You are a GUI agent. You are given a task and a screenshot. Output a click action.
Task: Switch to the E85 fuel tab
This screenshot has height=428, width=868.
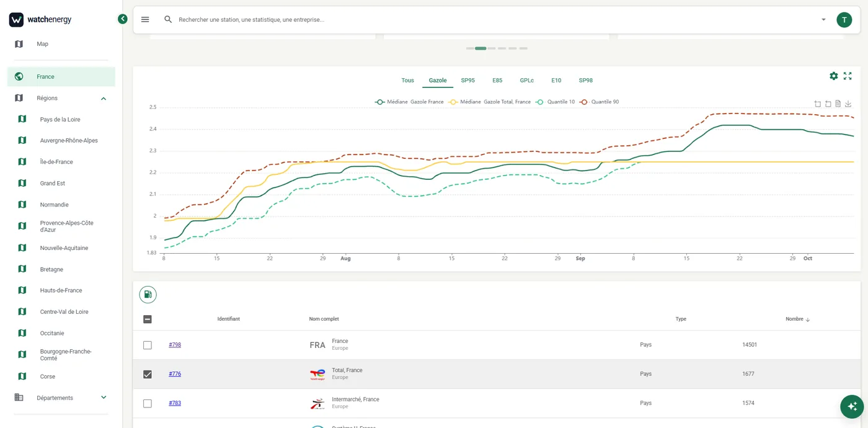click(x=497, y=81)
